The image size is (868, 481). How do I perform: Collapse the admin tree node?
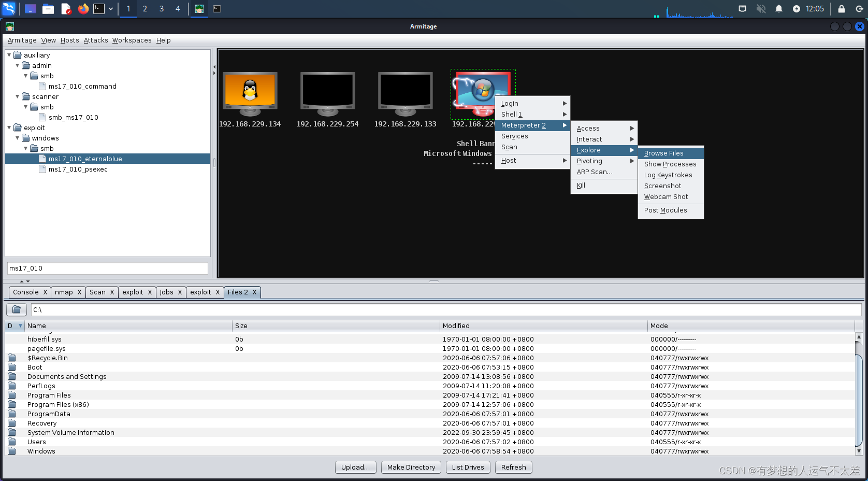click(x=18, y=65)
